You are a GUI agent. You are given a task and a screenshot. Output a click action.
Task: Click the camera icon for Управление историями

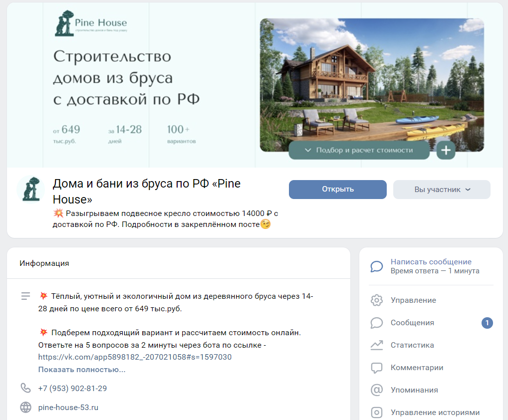376,413
